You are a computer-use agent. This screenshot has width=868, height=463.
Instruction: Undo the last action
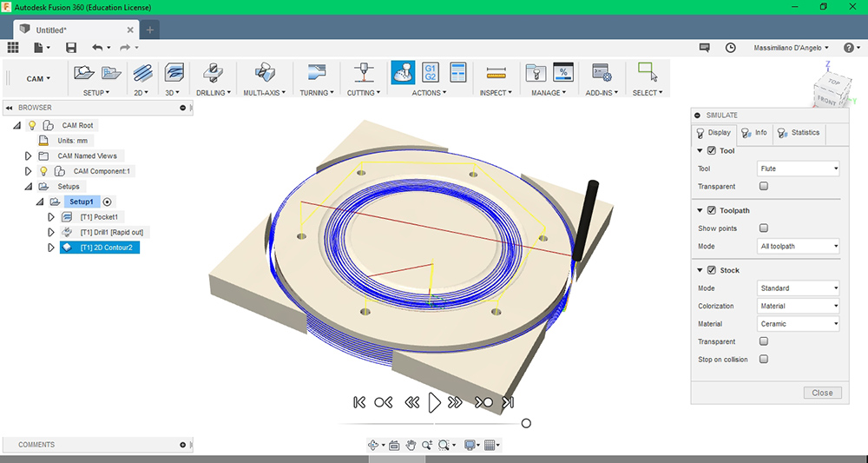[98, 48]
